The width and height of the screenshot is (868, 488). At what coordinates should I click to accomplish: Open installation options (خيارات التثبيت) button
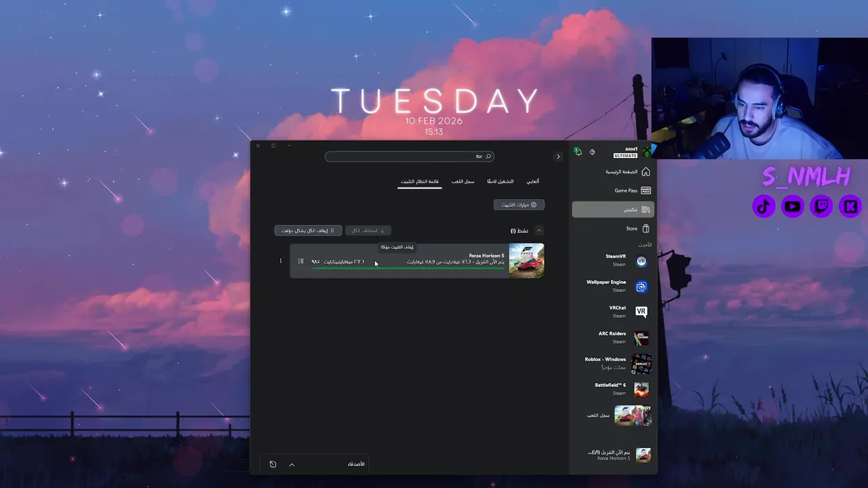pyautogui.click(x=519, y=205)
